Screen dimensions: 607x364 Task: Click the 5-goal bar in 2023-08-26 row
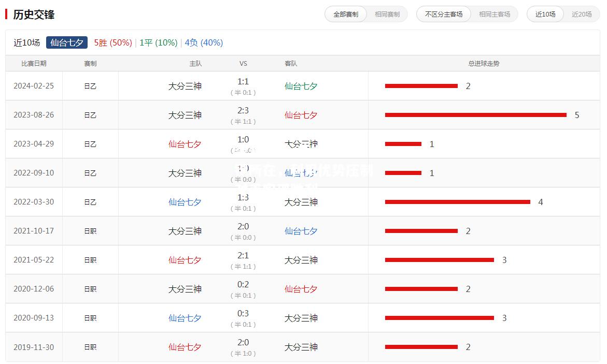click(x=476, y=115)
